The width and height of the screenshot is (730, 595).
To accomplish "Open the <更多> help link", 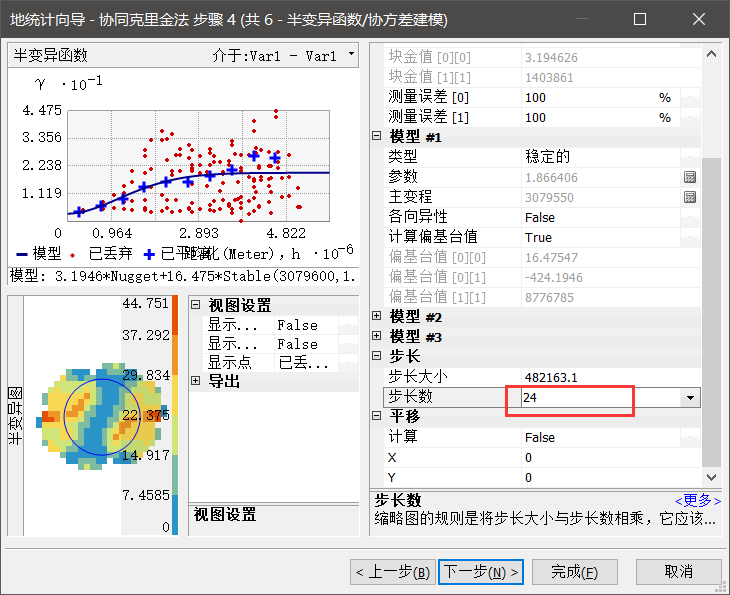I will [x=697, y=500].
